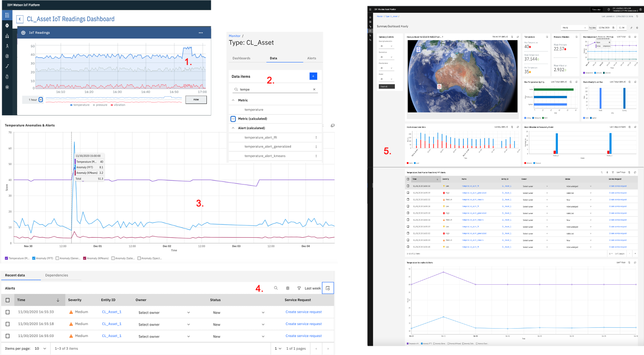Open the app switcher grid in Watson IoT
The height and width of the screenshot is (355, 644).
7,14
